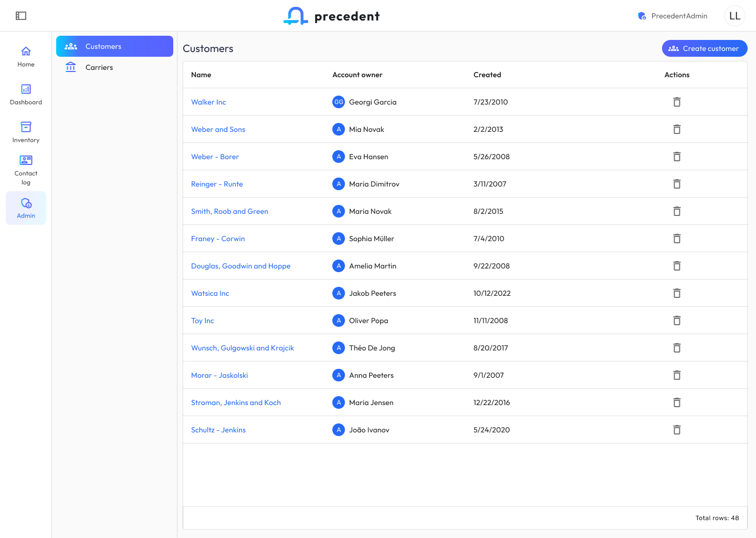
Task: Click trash icon for Watsica Inc
Action: click(677, 293)
